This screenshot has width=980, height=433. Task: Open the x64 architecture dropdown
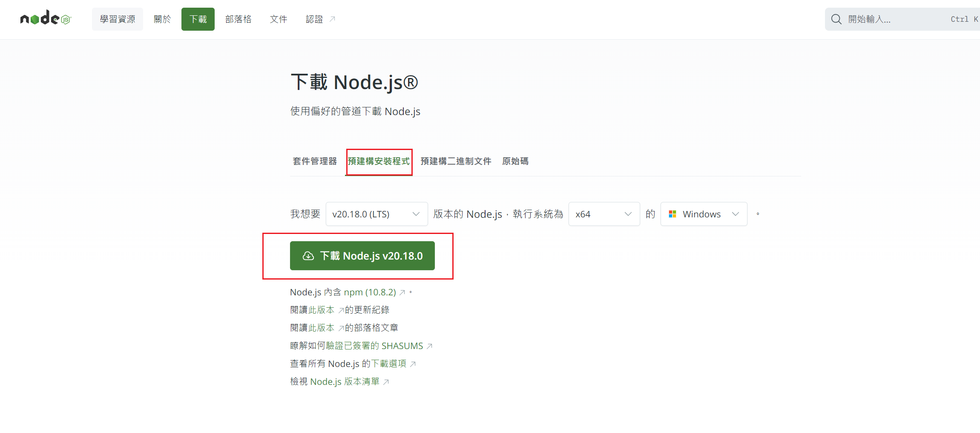tap(604, 214)
